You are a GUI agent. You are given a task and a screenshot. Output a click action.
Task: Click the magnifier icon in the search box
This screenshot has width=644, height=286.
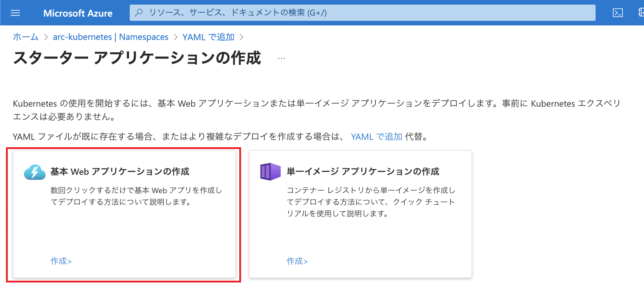click(139, 13)
